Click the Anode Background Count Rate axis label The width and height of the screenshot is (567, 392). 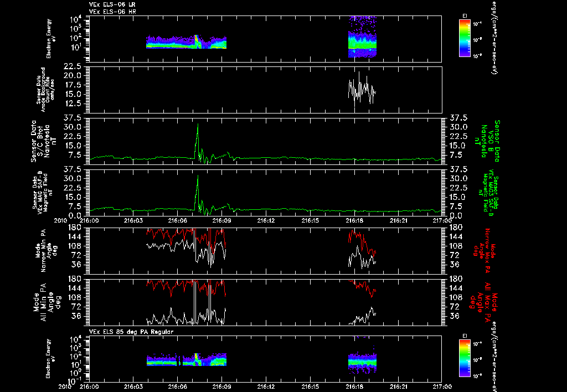click(x=45, y=89)
